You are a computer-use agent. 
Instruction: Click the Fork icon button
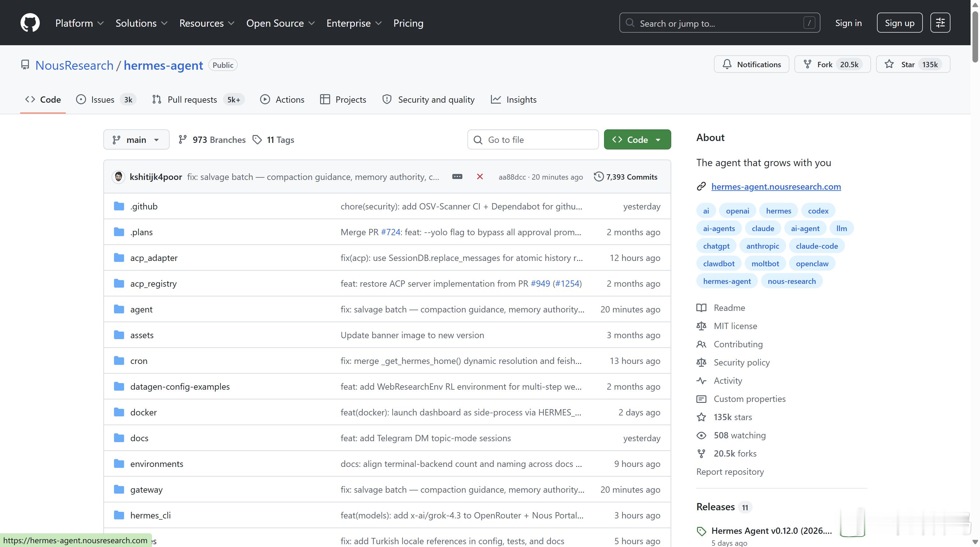click(x=807, y=64)
